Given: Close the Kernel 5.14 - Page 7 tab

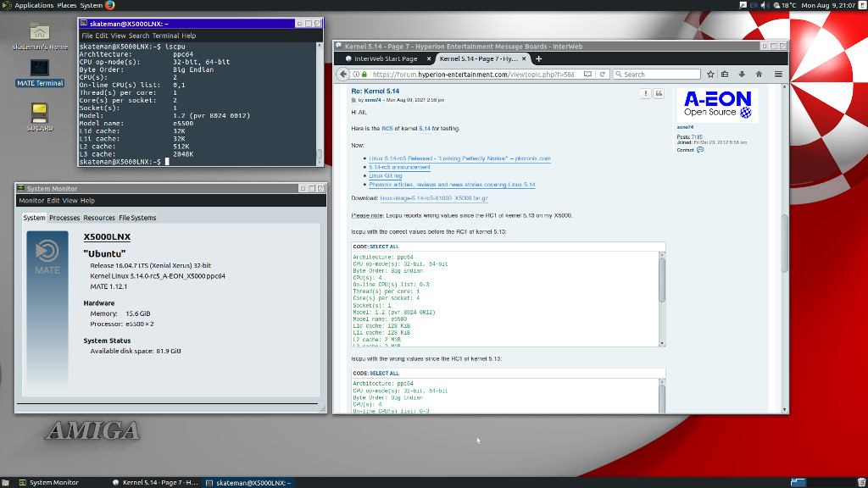Looking at the screenshot, I should tap(524, 58).
